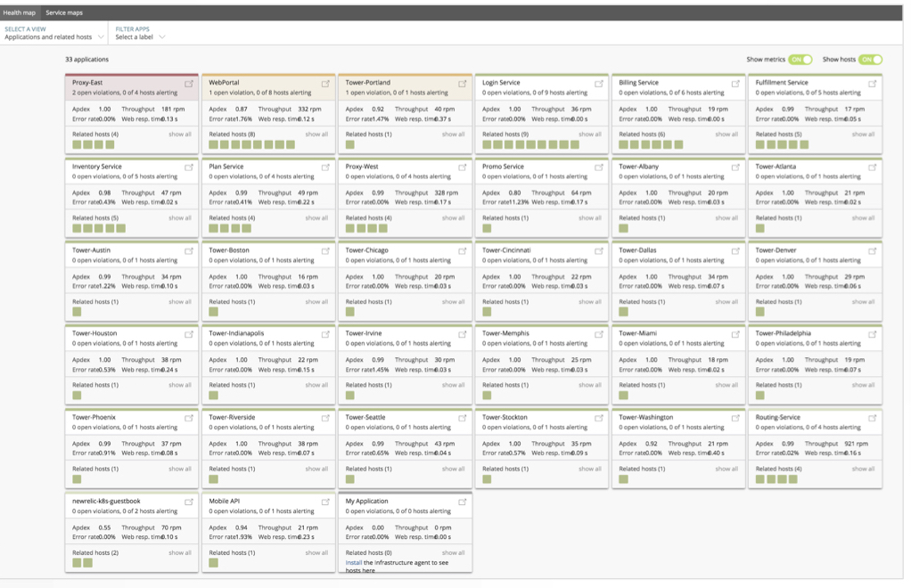Select Tower-Memphis application name

(505, 333)
